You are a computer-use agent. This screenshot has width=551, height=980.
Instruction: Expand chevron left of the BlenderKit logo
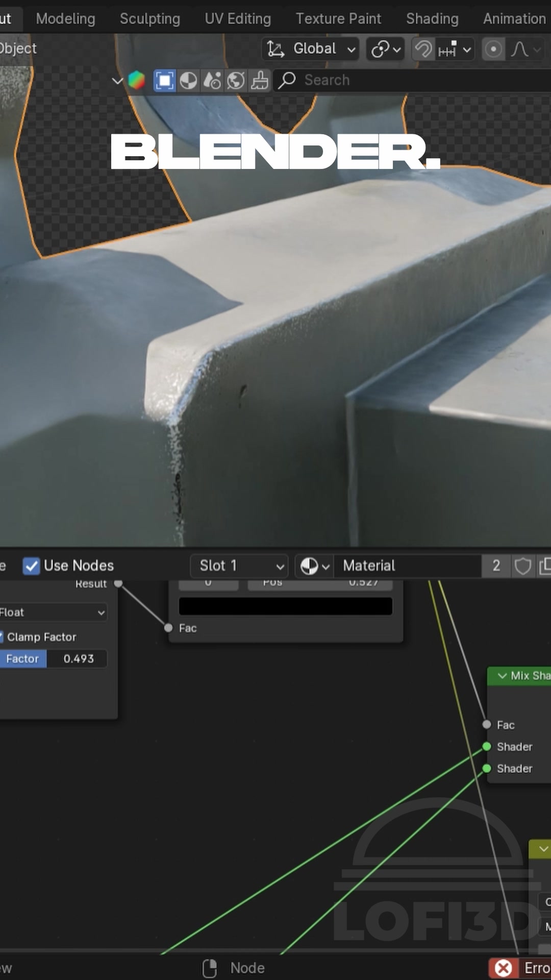(x=118, y=81)
